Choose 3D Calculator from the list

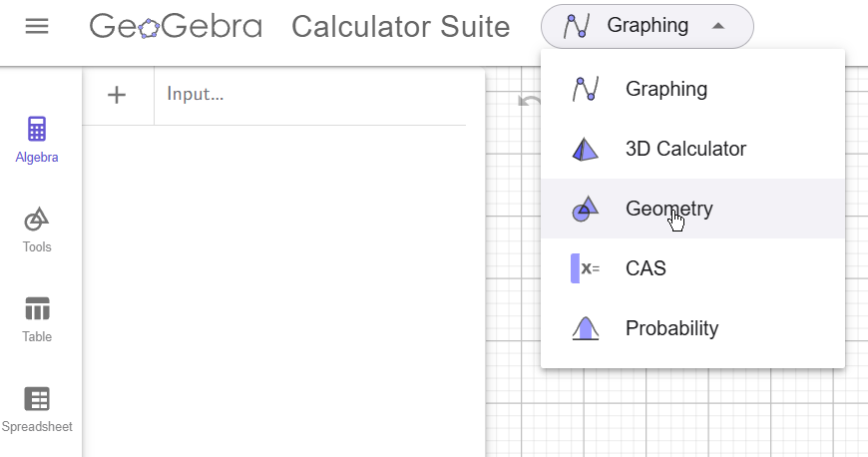(685, 149)
